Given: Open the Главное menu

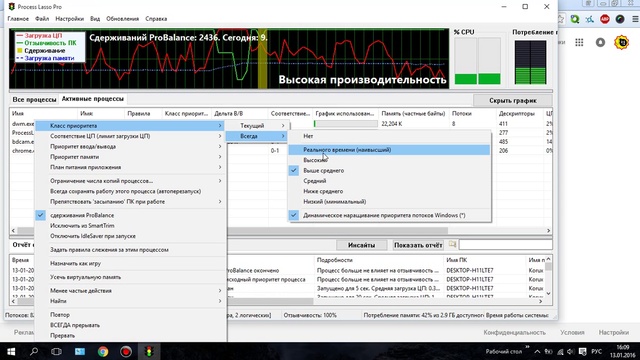Looking at the screenshot, I should pos(18,19).
